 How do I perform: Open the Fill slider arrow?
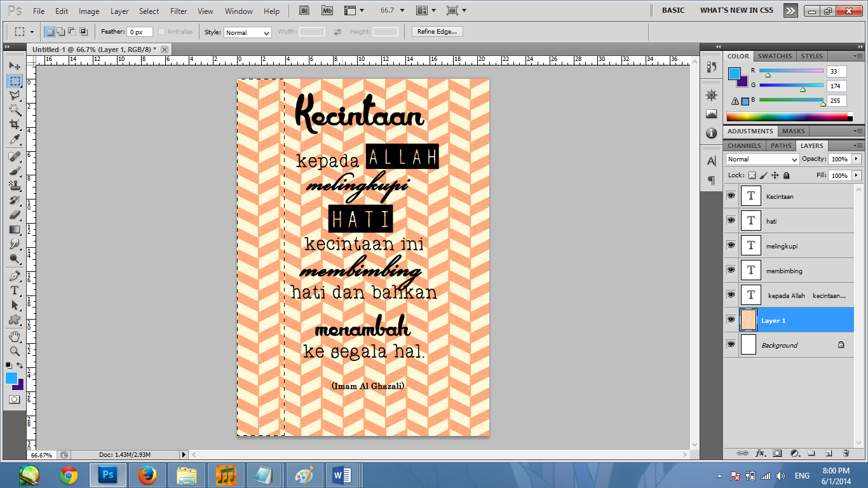click(857, 175)
